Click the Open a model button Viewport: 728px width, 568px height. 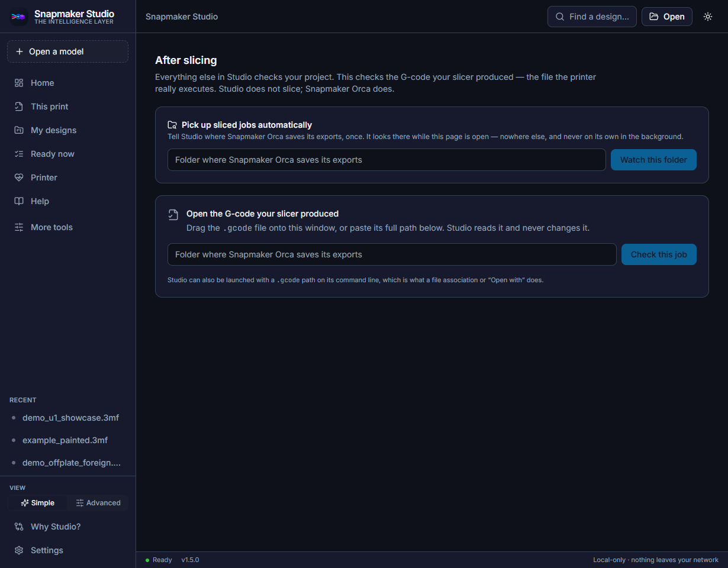pos(67,51)
